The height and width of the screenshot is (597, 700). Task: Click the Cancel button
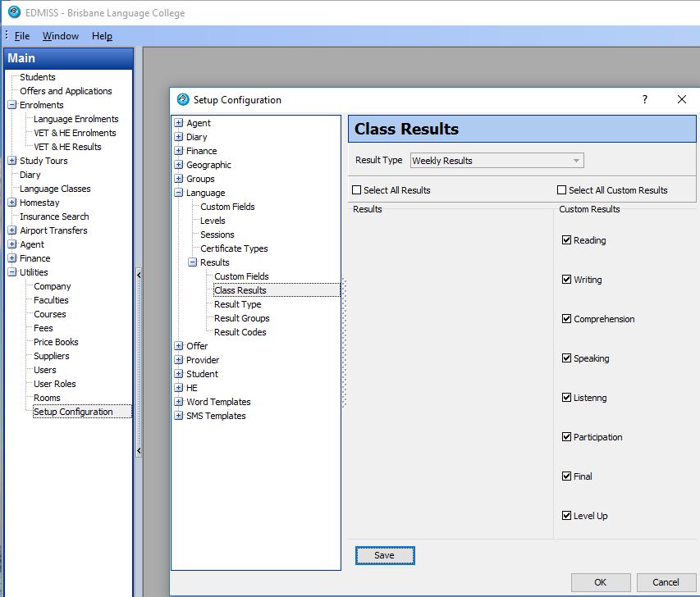[x=666, y=582]
